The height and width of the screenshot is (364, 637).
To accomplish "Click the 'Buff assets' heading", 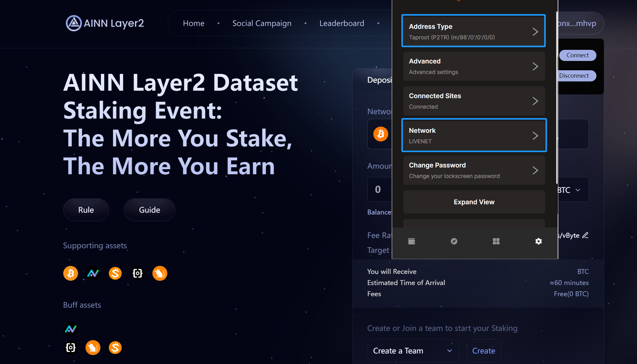I will [82, 305].
